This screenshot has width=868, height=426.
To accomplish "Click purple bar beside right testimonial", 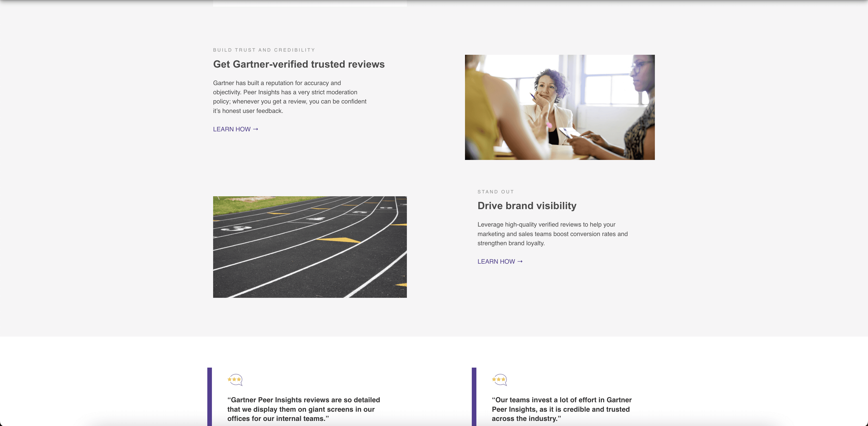I will click(x=474, y=396).
